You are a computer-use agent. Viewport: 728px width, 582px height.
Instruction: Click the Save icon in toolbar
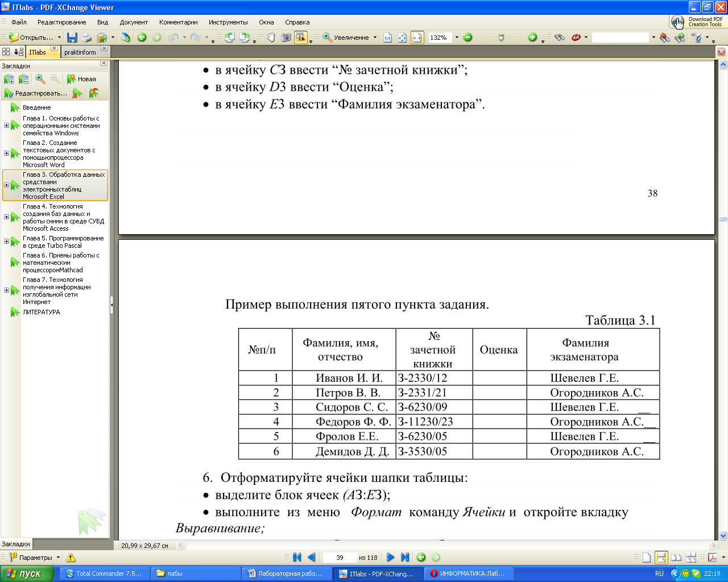(x=72, y=38)
